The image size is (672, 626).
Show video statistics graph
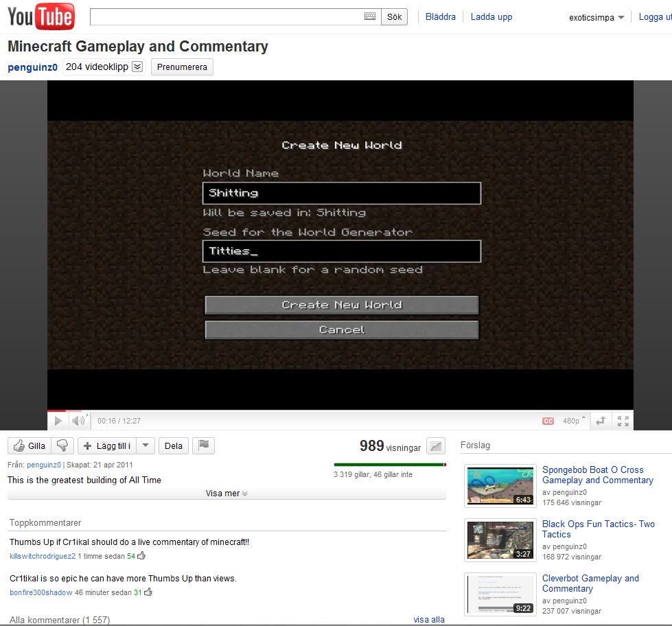(x=435, y=446)
